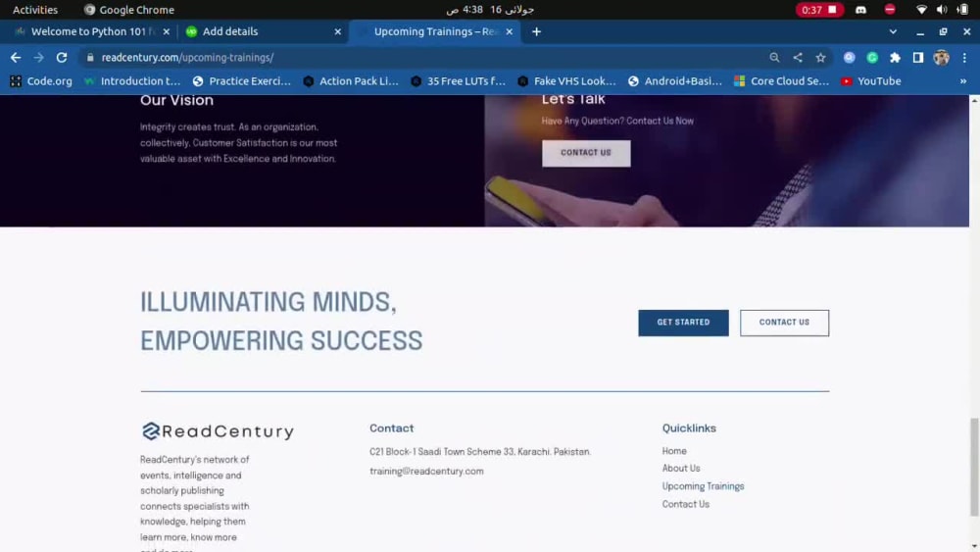The height and width of the screenshot is (552, 980).
Task: Open the YouTube bookmark
Action: point(870,81)
